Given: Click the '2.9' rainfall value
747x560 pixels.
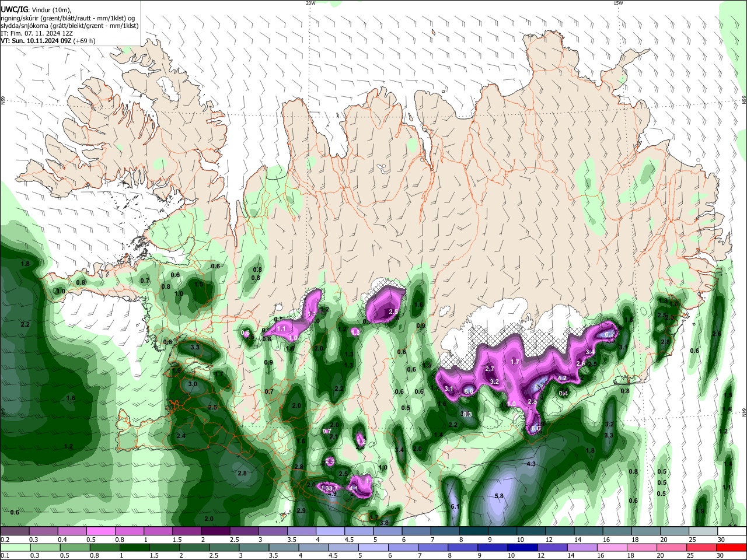Looking at the screenshot, I should pyautogui.click(x=301, y=510).
